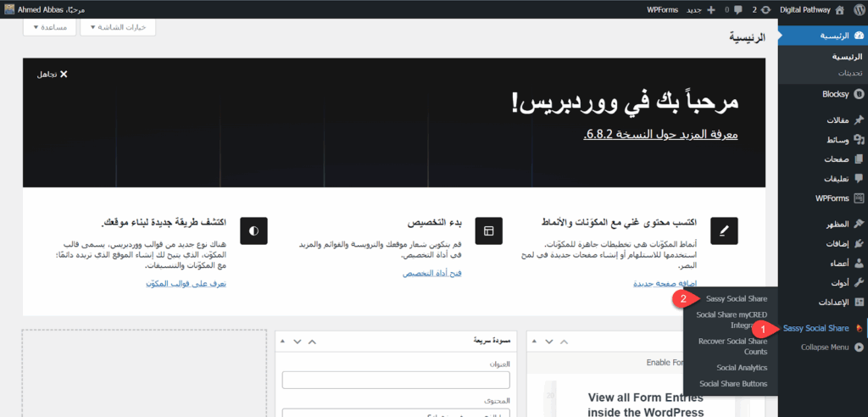Click the Sassy Social Share flame icon

coord(859,328)
